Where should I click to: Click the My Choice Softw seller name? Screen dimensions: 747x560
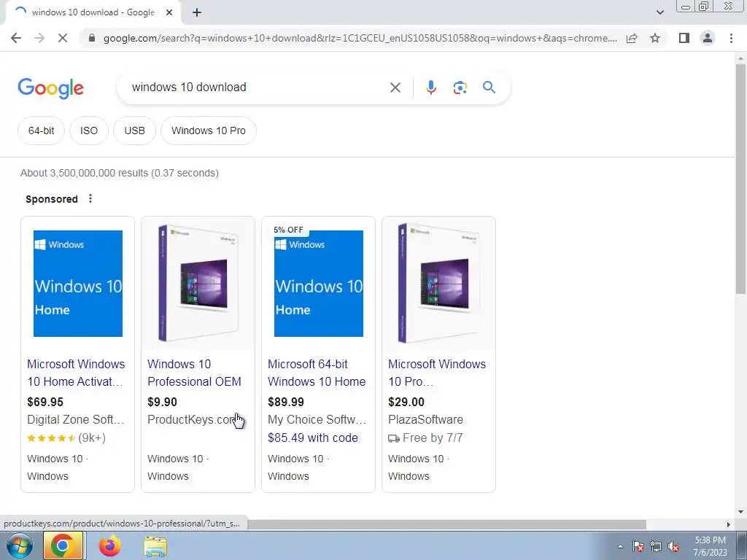(317, 419)
